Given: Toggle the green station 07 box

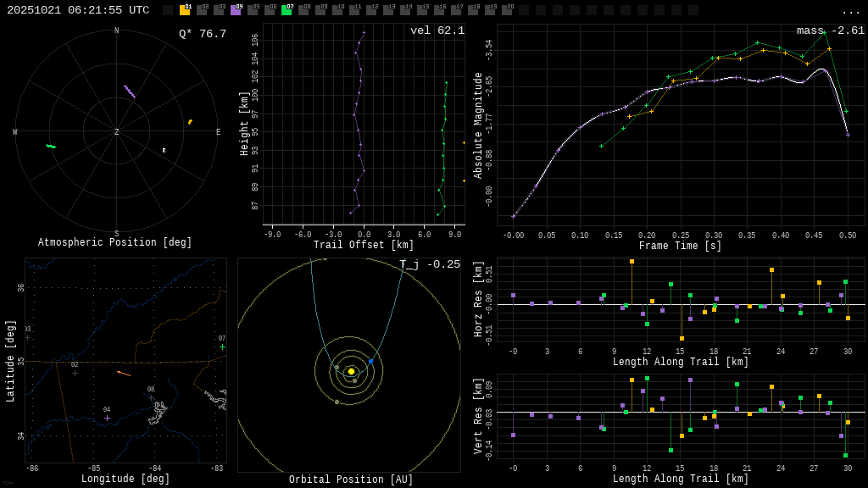Looking at the screenshot, I should point(287,10).
